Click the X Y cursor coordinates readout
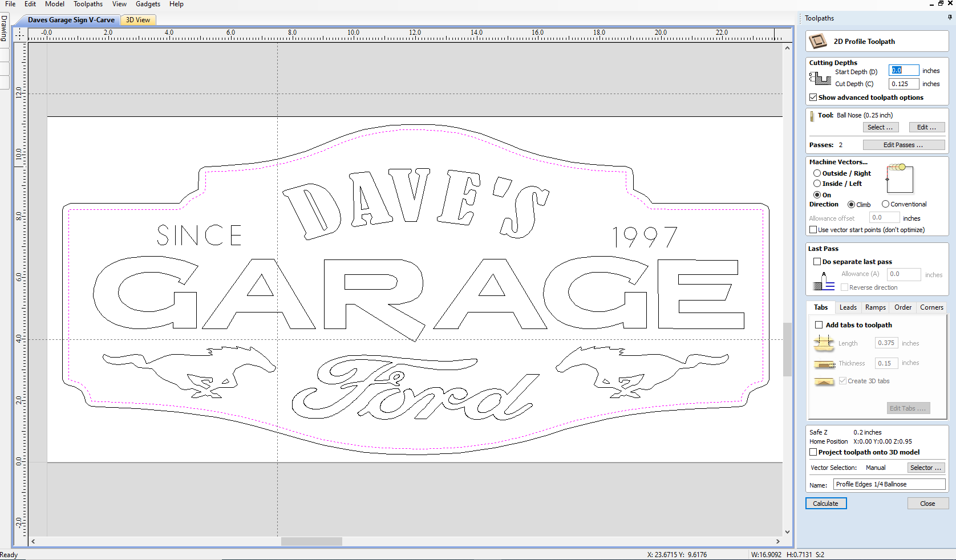956x560 pixels. pos(677,555)
